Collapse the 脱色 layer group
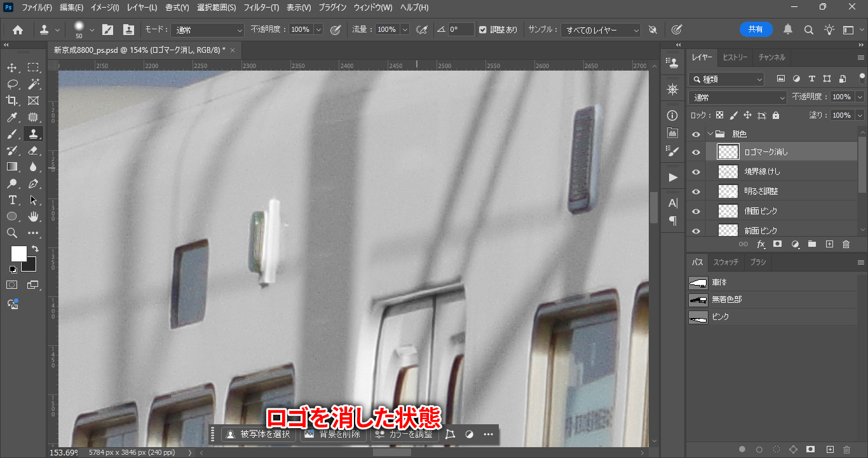Viewport: 868px width, 458px height. (x=710, y=134)
